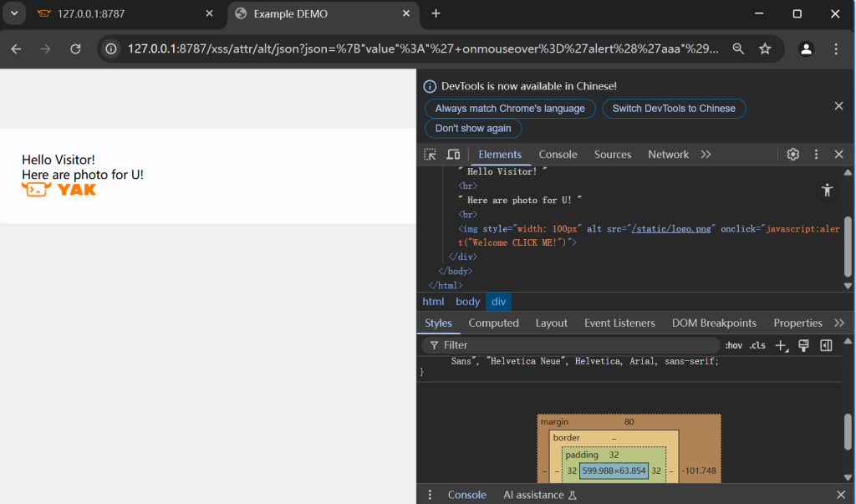This screenshot has width=856, height=504.
Task: Focus the Styles Filter input field
Action: tap(577, 345)
